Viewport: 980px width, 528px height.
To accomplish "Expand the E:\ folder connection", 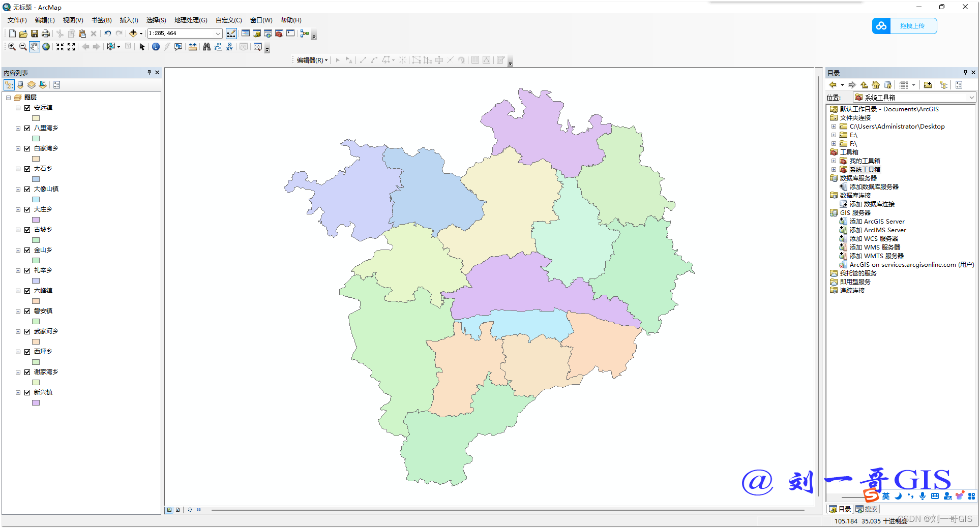I will tap(834, 135).
